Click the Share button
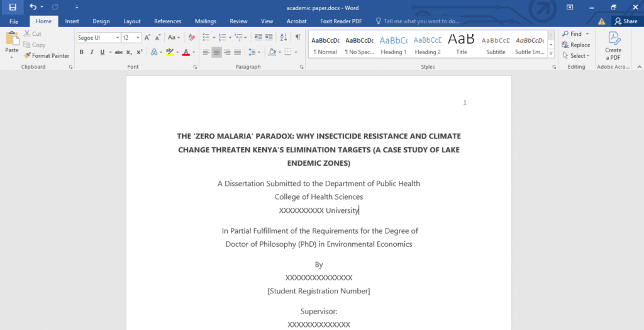Viewport: 644px width, 330px height. (x=626, y=21)
